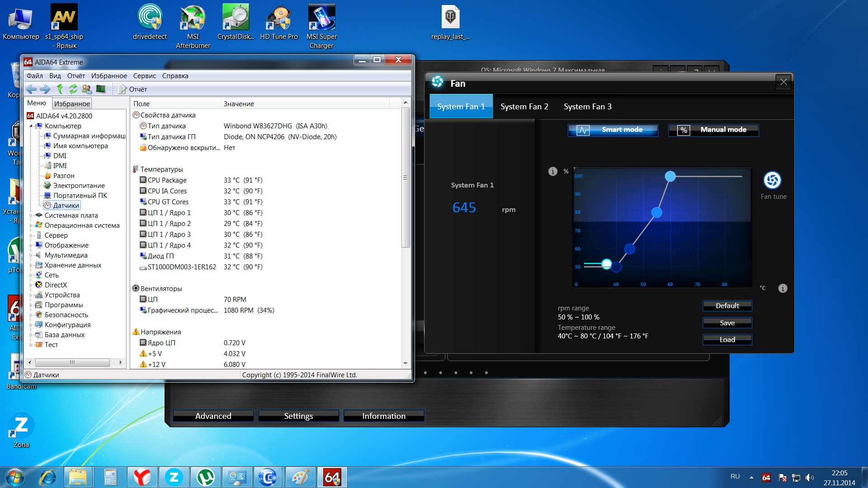Click the info icon next to % axis
Viewport: 868px width, 488px height.
552,171
